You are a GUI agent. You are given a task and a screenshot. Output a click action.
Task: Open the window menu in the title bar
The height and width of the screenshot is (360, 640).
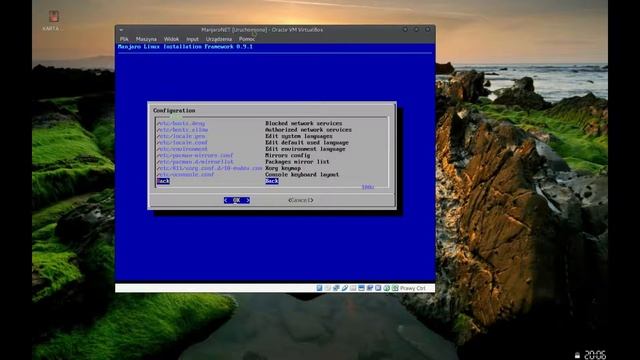click(x=121, y=30)
